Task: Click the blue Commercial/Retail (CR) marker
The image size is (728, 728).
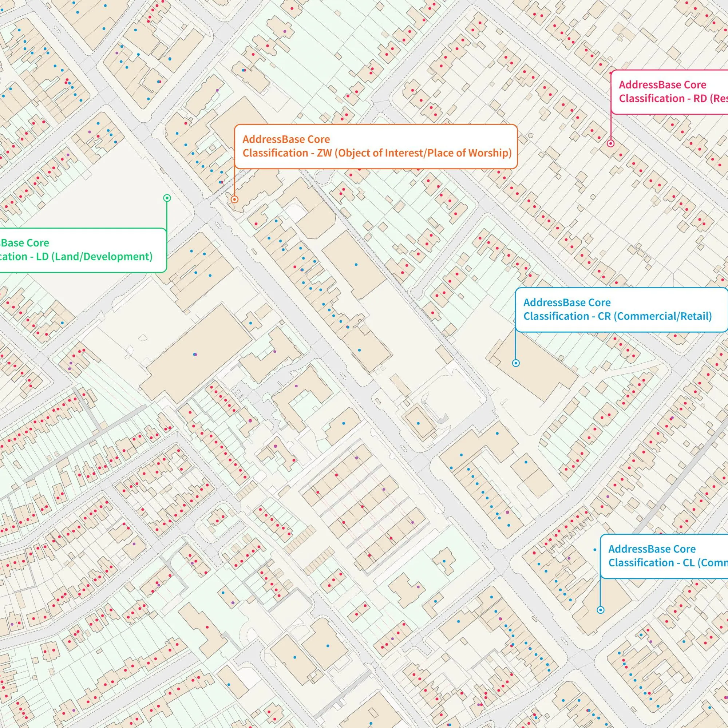Action: 516,363
